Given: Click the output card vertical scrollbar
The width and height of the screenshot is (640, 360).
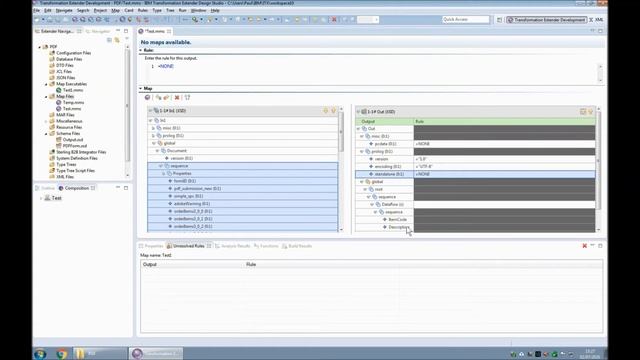Looking at the screenshot, I should click(x=598, y=169).
